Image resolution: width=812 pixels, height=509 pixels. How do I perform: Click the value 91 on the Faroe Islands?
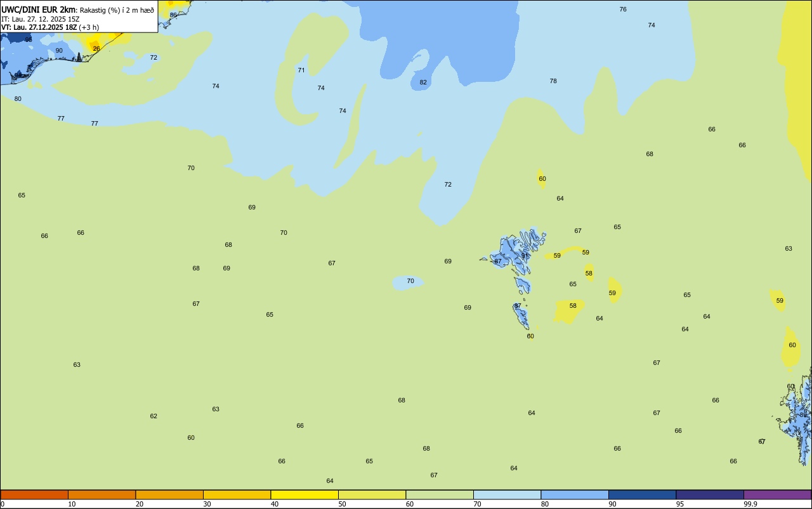pos(525,256)
